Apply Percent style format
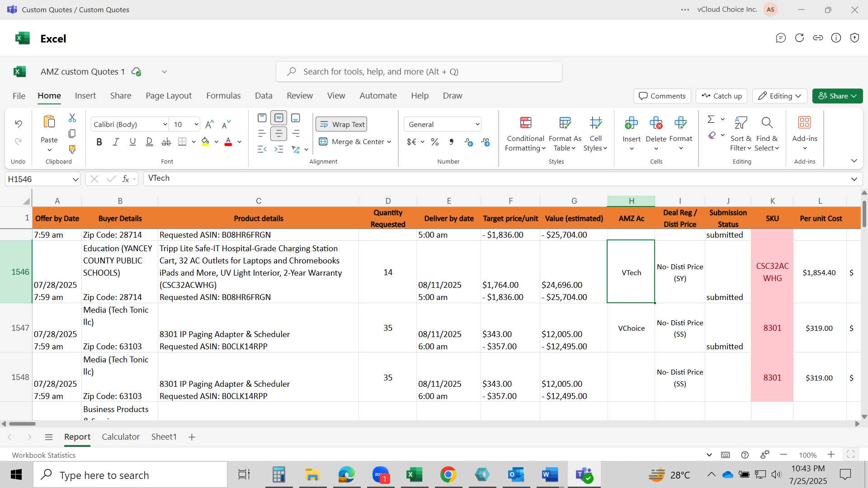The width and height of the screenshot is (868, 488). click(x=435, y=142)
